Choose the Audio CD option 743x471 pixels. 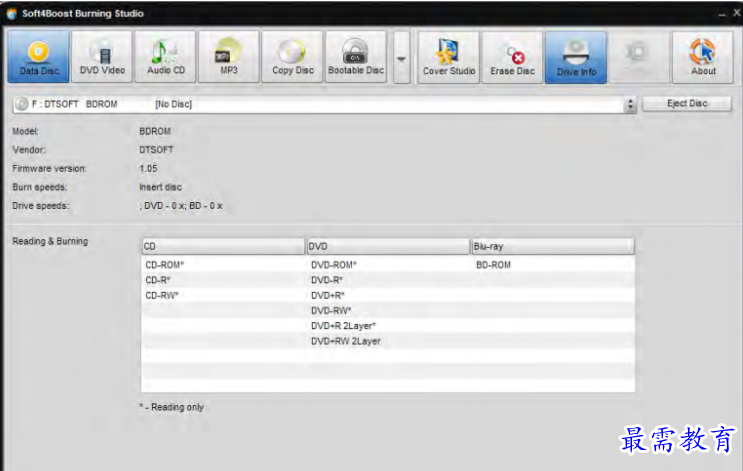click(x=165, y=57)
